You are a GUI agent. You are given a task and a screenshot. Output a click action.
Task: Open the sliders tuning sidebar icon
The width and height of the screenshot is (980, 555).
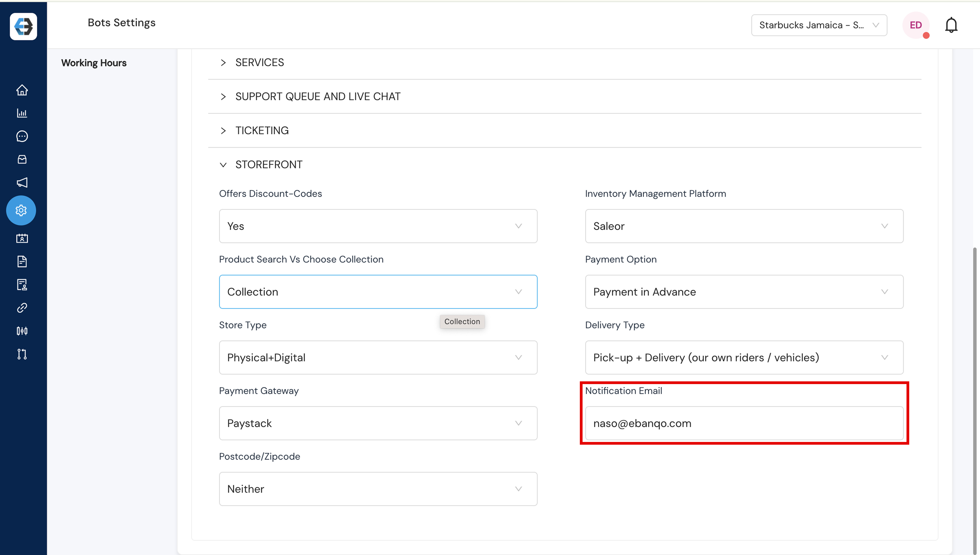[x=22, y=331]
